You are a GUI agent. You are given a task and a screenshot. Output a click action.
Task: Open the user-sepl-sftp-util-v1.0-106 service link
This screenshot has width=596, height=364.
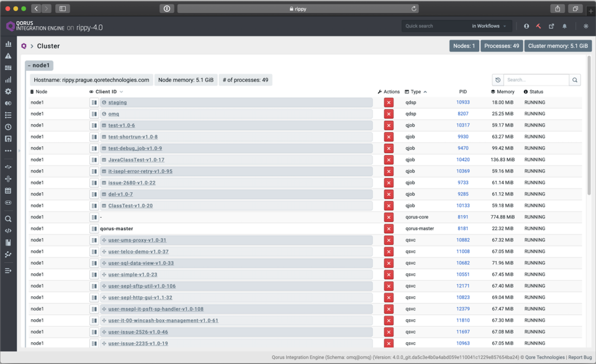(x=142, y=286)
